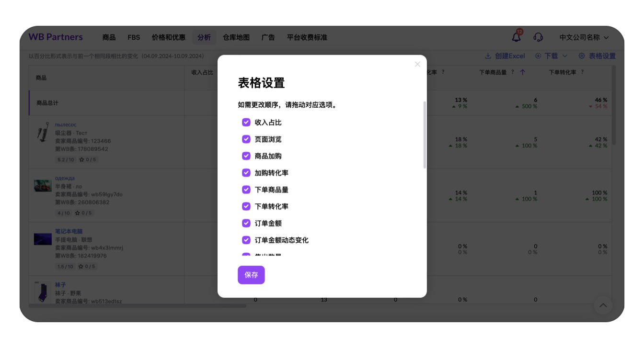Click the 第WB条: 178089542 text
Screen dimensions: 644x348
point(81,149)
